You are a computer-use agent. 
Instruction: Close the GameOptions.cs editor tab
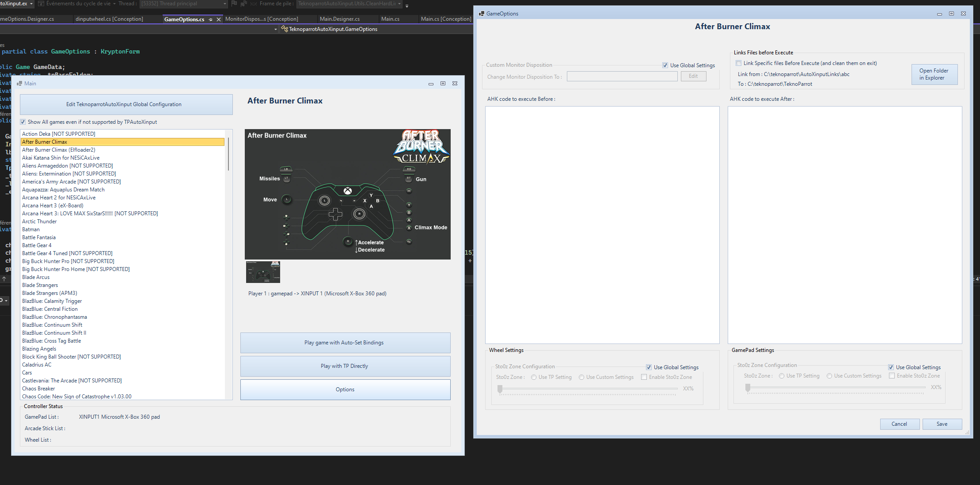click(x=219, y=19)
